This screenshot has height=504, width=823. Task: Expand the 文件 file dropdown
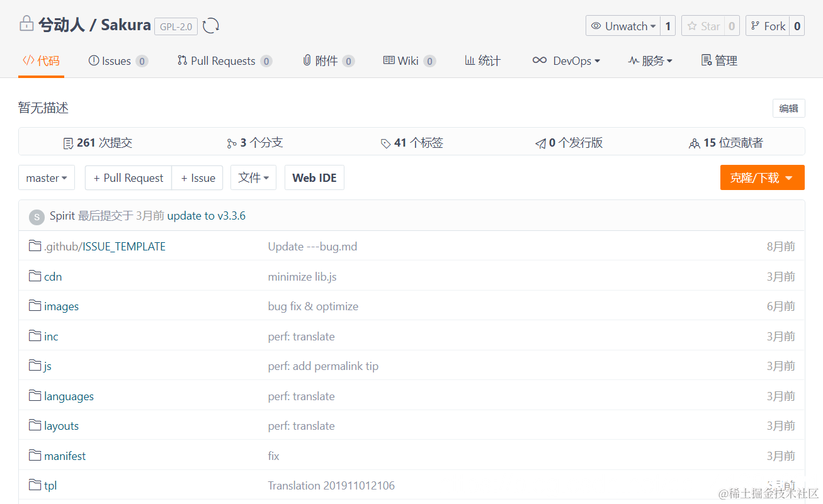[x=253, y=178]
